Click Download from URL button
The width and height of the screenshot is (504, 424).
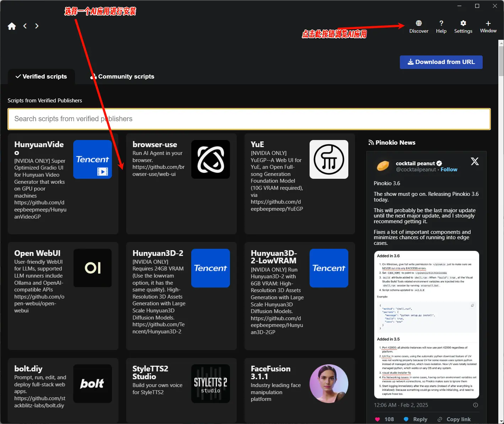pyautogui.click(x=441, y=62)
